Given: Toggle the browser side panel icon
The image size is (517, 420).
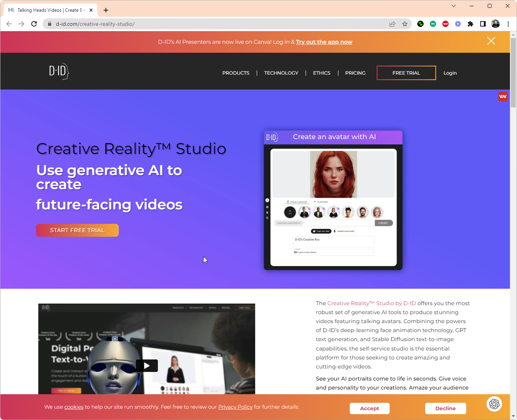Looking at the screenshot, I should [483, 24].
